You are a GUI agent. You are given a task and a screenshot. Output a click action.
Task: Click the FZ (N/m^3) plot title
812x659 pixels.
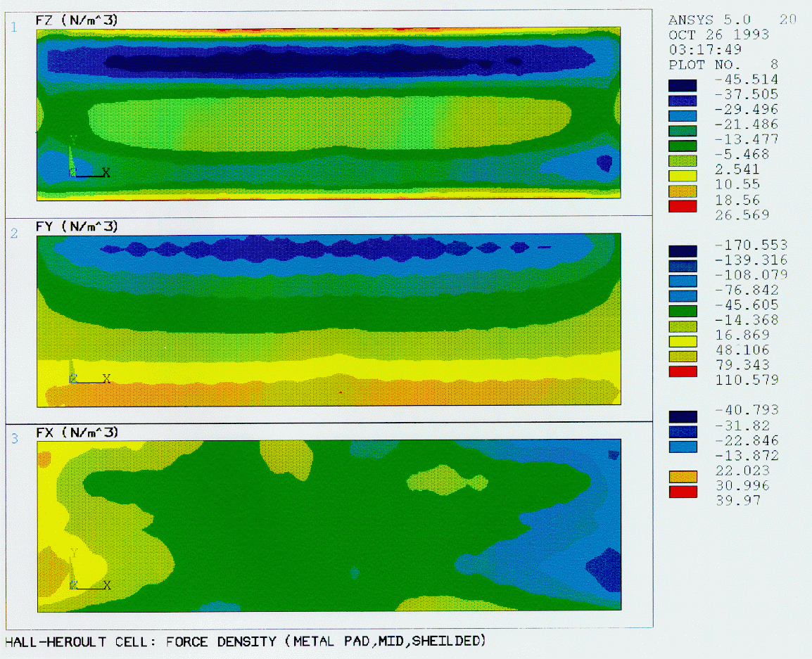click(x=76, y=21)
